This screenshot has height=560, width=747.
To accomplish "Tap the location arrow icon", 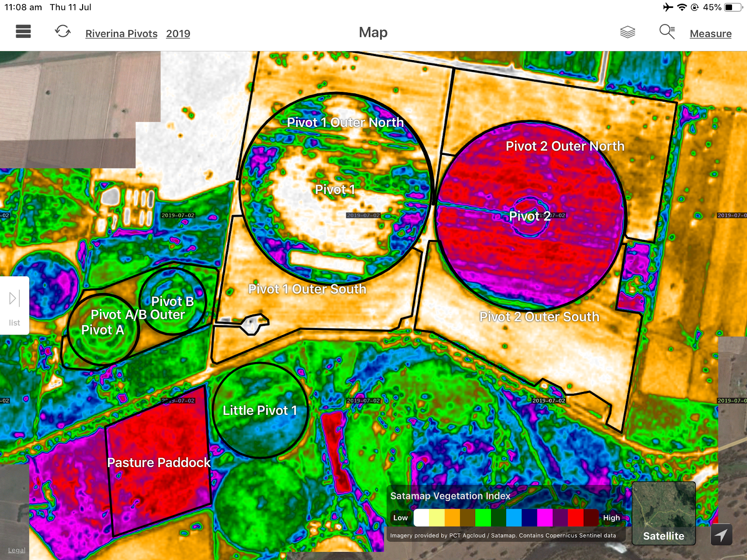I will tap(721, 535).
